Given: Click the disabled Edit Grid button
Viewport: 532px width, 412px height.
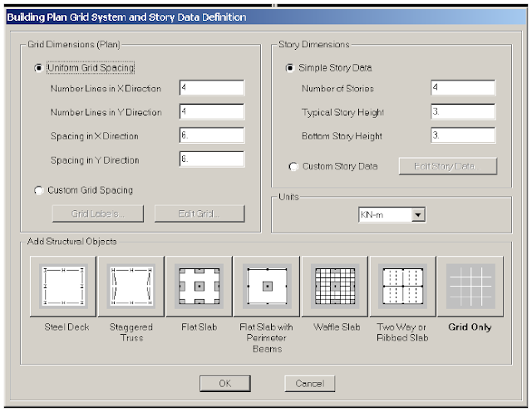Looking at the screenshot, I should (x=199, y=213).
